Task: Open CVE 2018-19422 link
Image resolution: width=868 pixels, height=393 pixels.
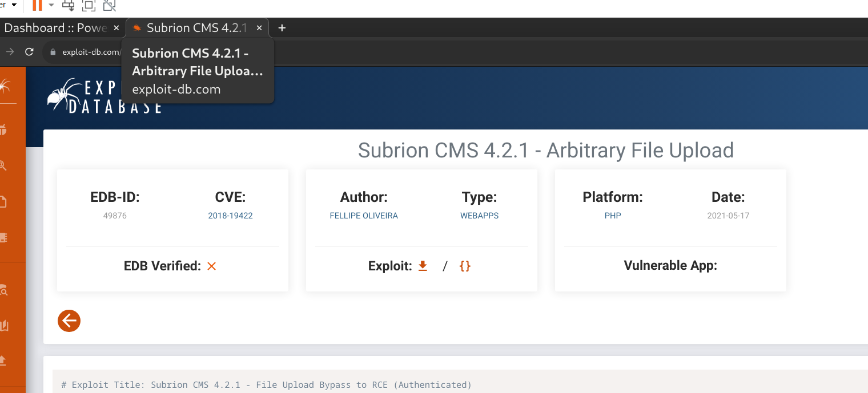Action: [x=230, y=216]
